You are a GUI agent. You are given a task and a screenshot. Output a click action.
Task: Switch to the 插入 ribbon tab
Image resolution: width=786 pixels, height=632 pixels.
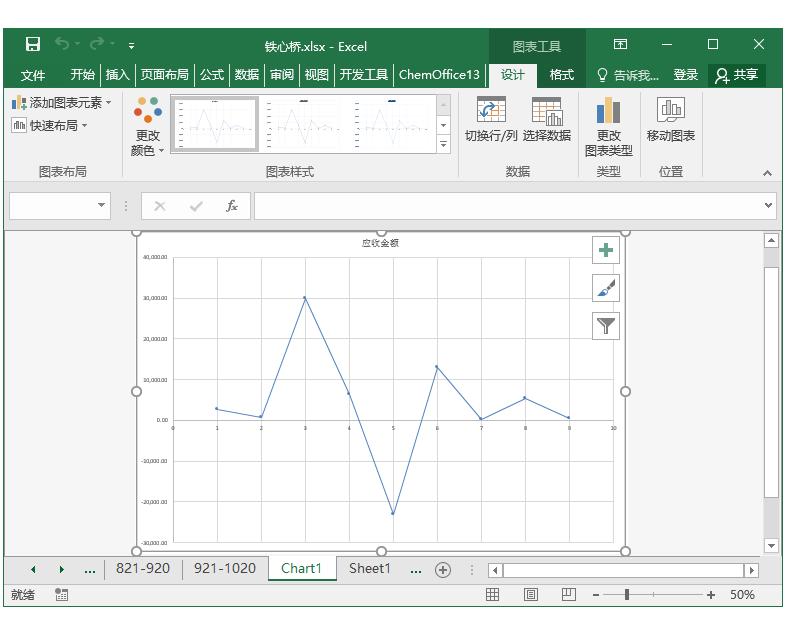click(118, 75)
